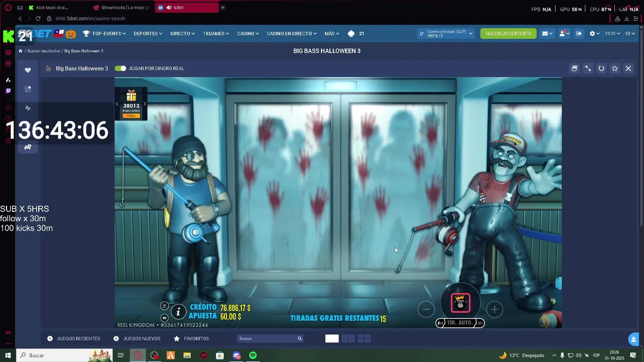Reload the game with refresh icon

(x=601, y=68)
